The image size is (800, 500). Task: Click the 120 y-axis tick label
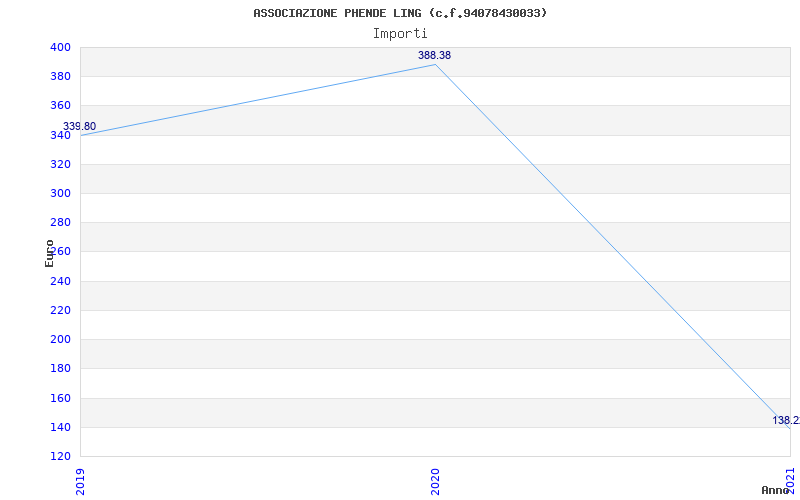pyautogui.click(x=60, y=456)
